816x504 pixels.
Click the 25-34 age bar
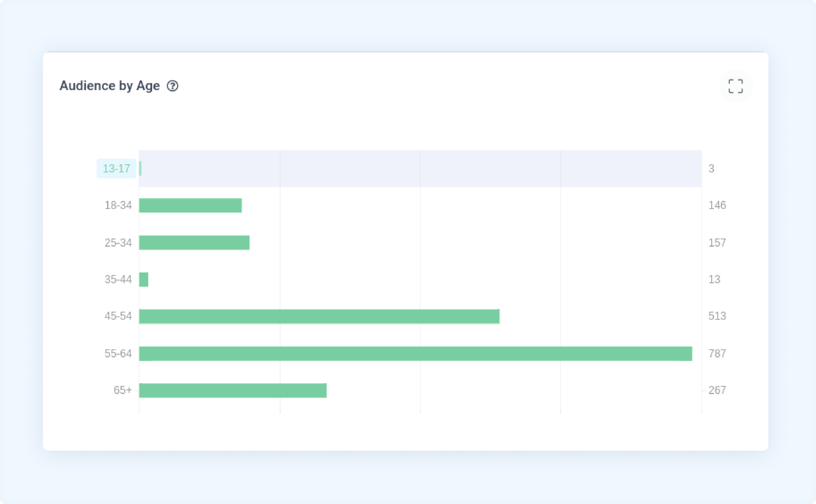194,243
